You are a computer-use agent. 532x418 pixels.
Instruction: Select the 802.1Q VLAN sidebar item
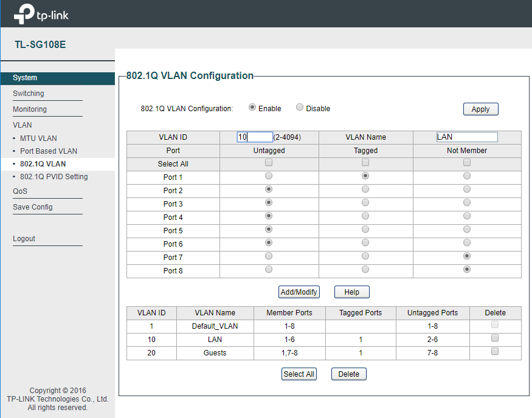pos(43,164)
